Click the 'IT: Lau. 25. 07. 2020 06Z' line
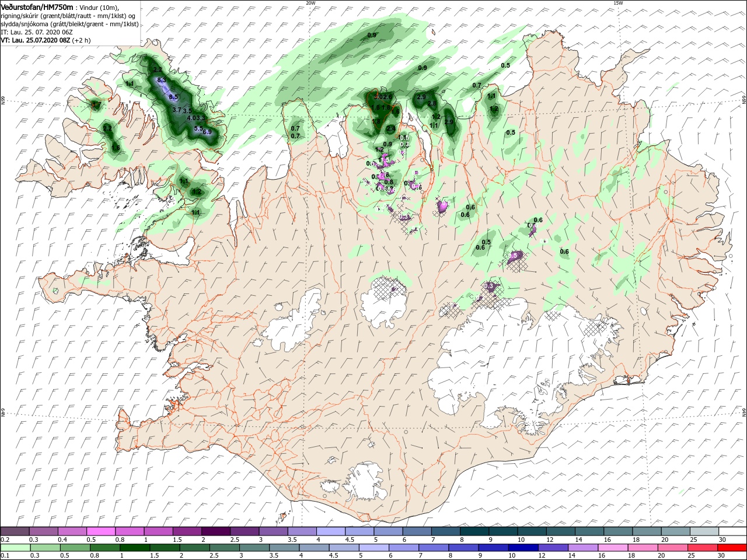Viewport: 747px width, 560px height. [37, 33]
